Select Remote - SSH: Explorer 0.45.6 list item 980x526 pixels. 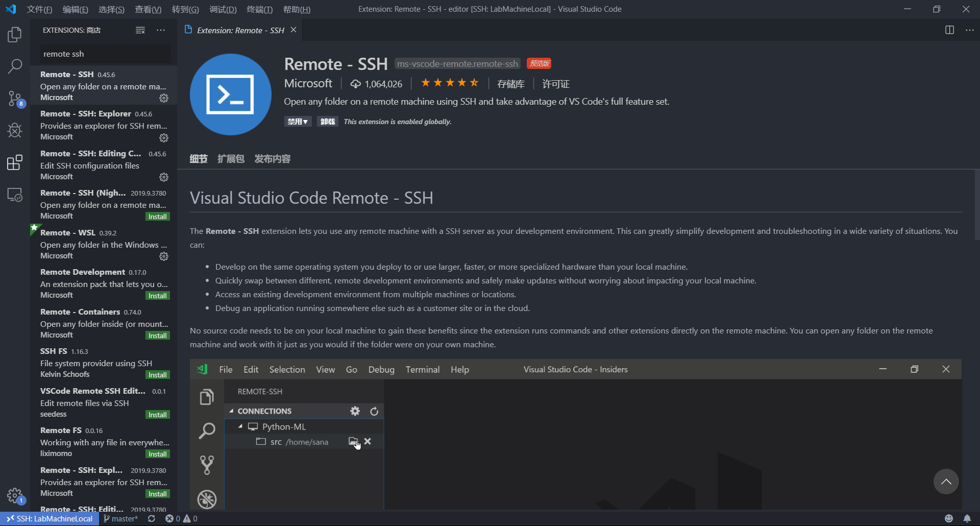(104, 125)
